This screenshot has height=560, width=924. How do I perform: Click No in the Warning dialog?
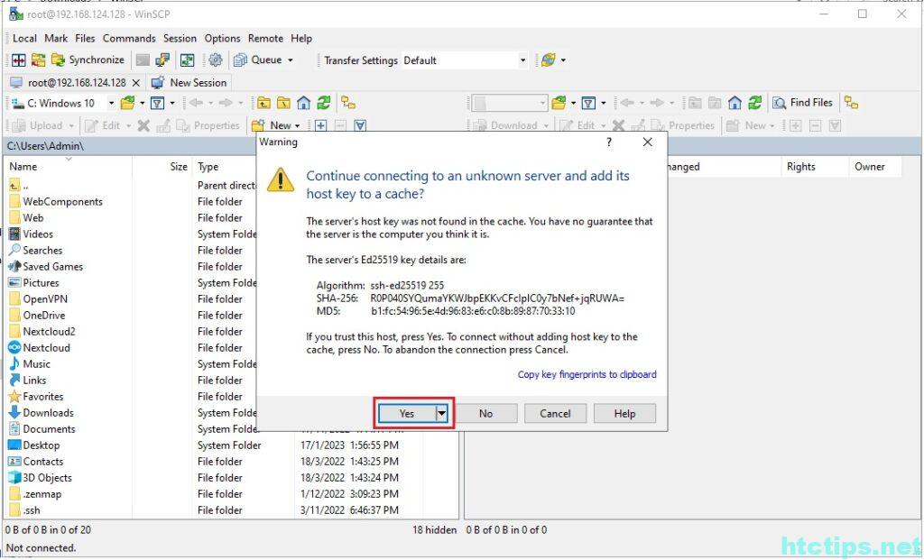[x=485, y=413]
